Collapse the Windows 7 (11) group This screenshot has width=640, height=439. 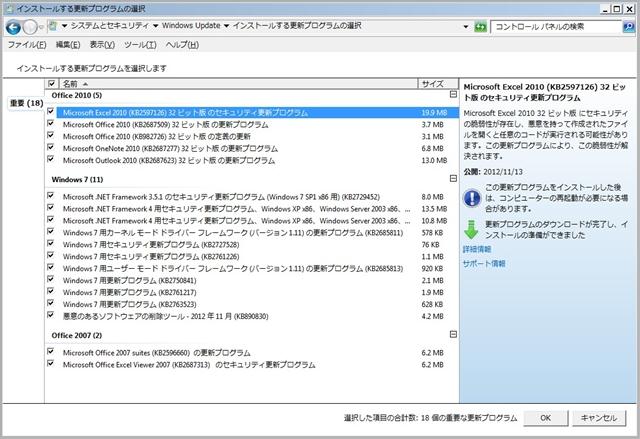pyautogui.click(x=453, y=179)
